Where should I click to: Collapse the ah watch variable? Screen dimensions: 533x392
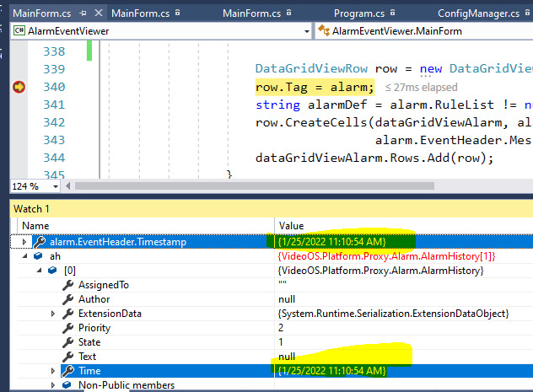24,256
